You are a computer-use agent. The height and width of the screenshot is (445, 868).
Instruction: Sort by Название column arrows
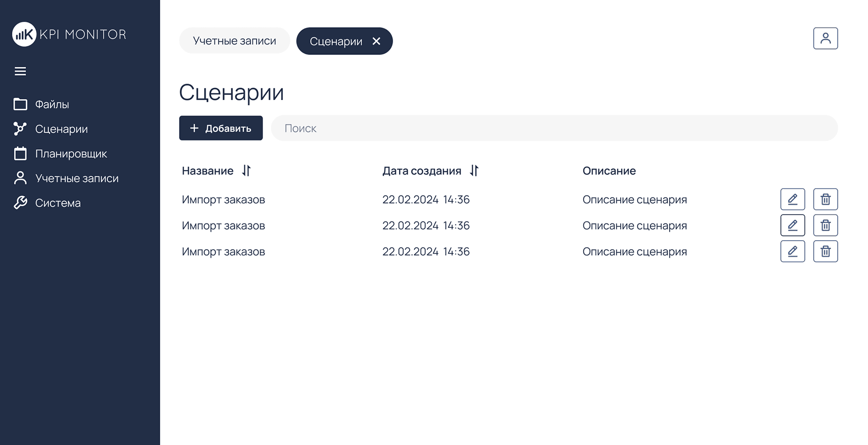pyautogui.click(x=246, y=171)
